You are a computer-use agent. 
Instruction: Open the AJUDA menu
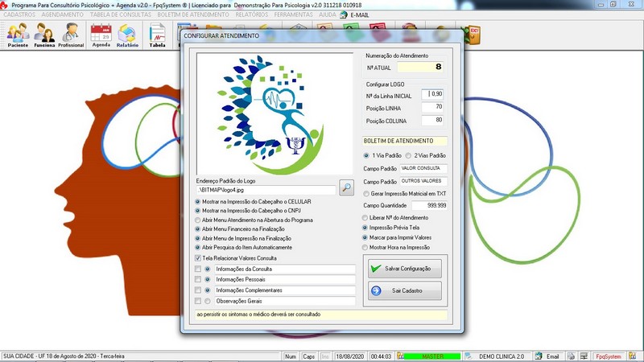click(x=328, y=14)
